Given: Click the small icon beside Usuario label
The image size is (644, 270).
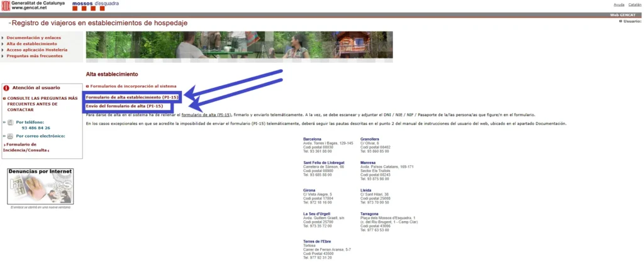Looking at the screenshot, I should click(620, 21).
